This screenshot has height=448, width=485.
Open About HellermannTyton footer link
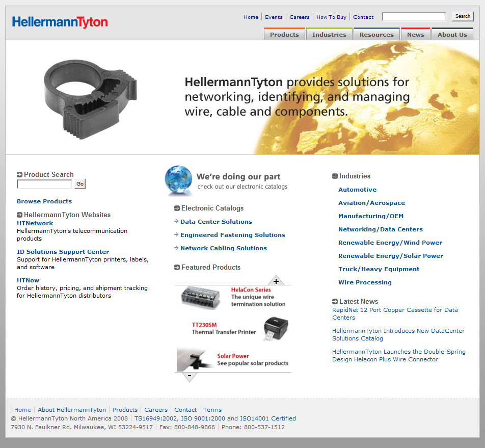click(x=72, y=410)
